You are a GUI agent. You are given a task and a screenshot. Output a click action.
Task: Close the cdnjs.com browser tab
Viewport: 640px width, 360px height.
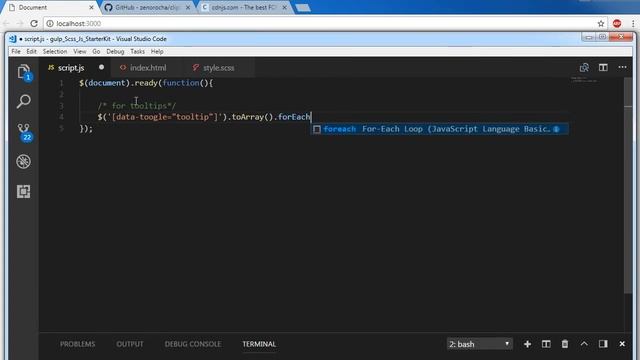(x=284, y=7)
